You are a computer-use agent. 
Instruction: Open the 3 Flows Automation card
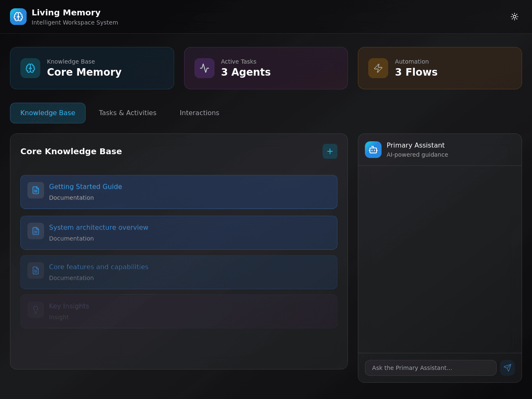pos(440,68)
